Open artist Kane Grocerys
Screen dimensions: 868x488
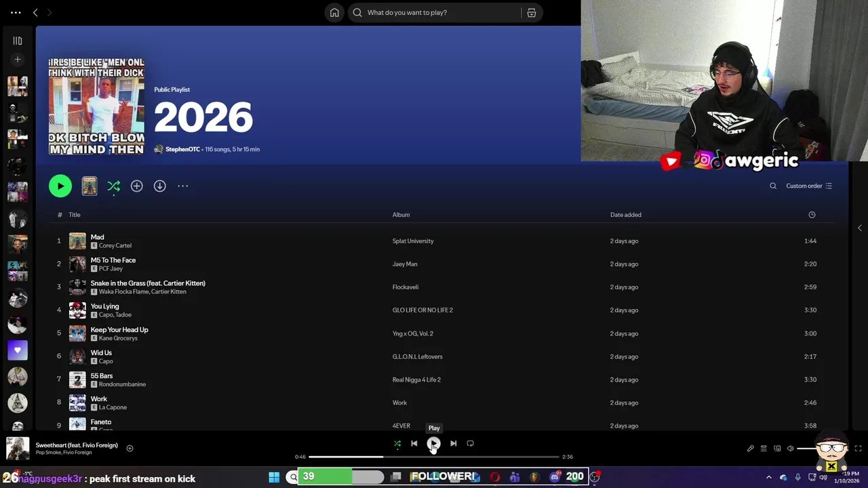[x=118, y=338]
